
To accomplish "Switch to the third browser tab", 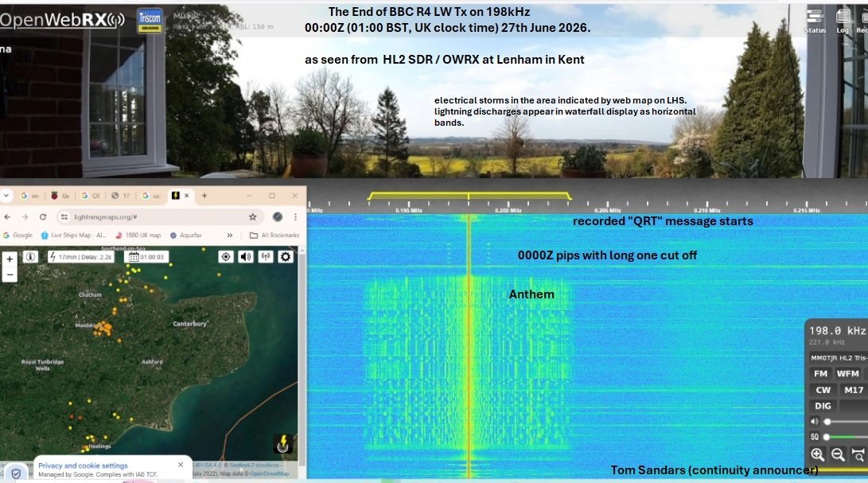I will tap(91, 196).
